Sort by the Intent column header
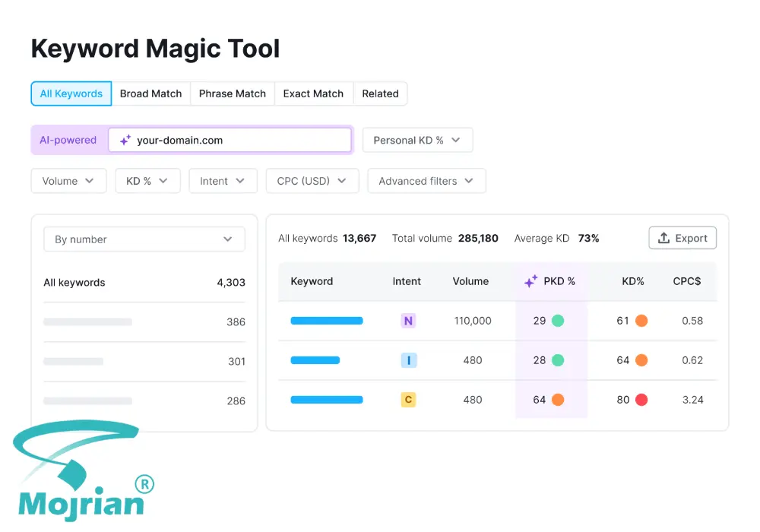Screen dimensions: 760x532 (407, 281)
